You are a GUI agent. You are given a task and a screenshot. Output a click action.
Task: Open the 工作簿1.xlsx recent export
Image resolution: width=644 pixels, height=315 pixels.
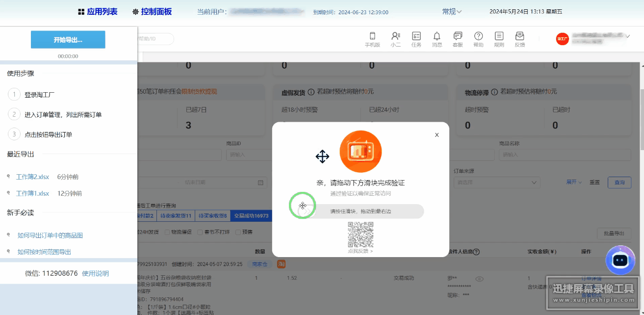tap(32, 193)
